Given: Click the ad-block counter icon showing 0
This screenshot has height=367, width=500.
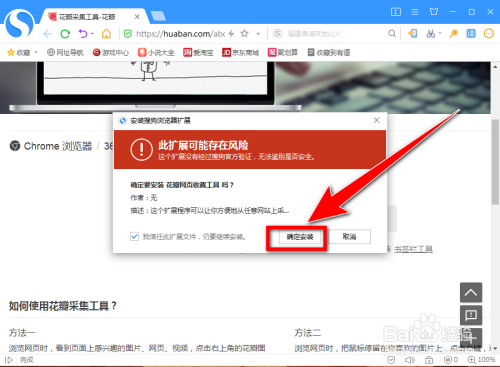Looking at the screenshot, I should click(451, 360).
